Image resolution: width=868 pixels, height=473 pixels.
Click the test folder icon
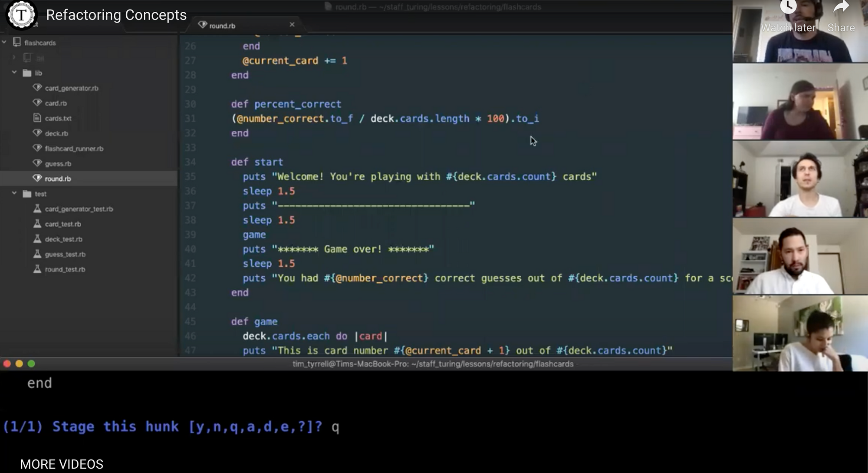27,194
